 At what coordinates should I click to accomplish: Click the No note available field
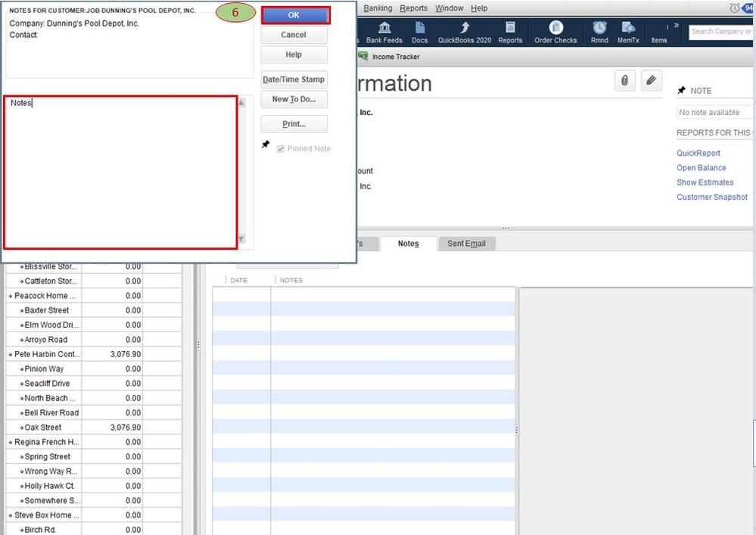click(715, 112)
